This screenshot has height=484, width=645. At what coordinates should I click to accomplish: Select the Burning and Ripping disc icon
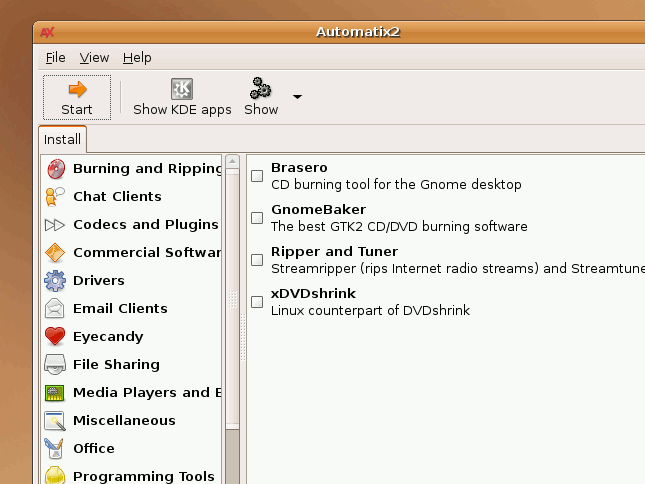coord(55,169)
